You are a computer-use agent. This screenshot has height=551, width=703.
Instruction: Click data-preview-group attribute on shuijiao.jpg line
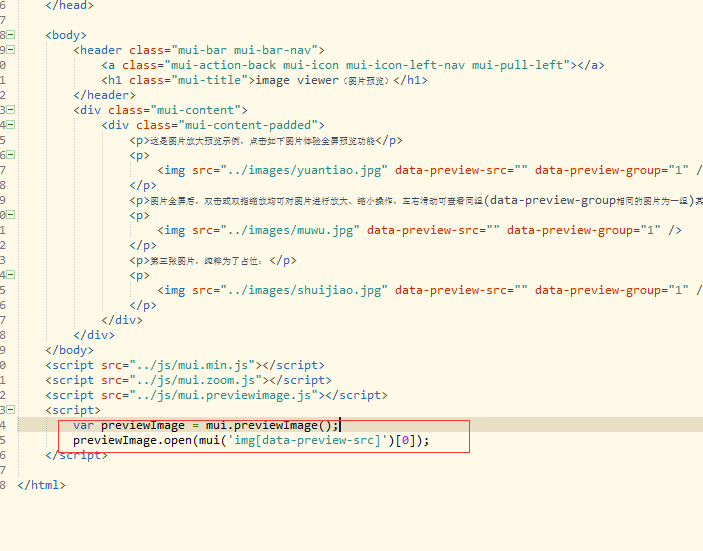click(598, 291)
